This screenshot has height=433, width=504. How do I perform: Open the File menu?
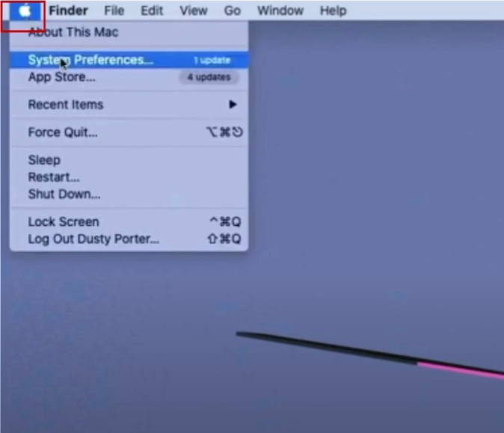pyautogui.click(x=114, y=11)
